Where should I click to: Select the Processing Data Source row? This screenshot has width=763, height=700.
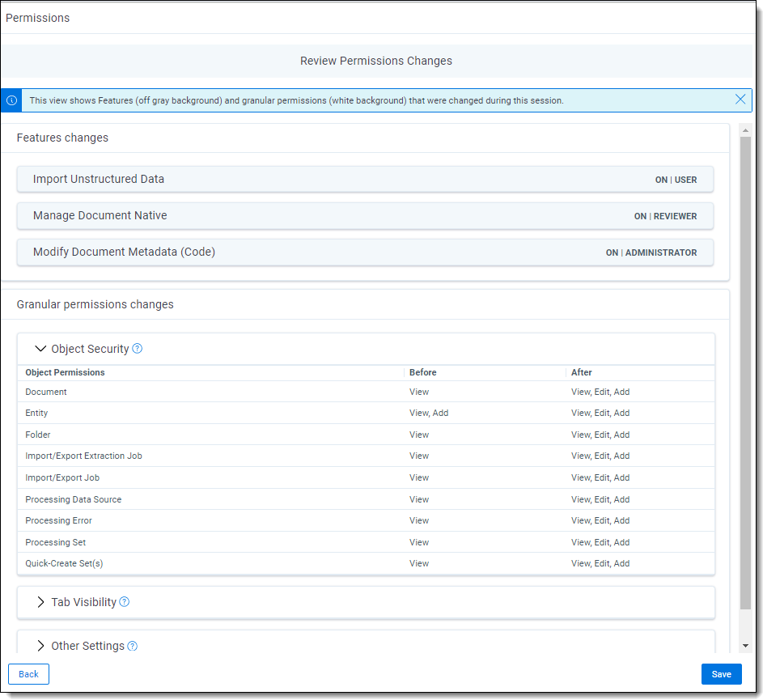click(366, 499)
